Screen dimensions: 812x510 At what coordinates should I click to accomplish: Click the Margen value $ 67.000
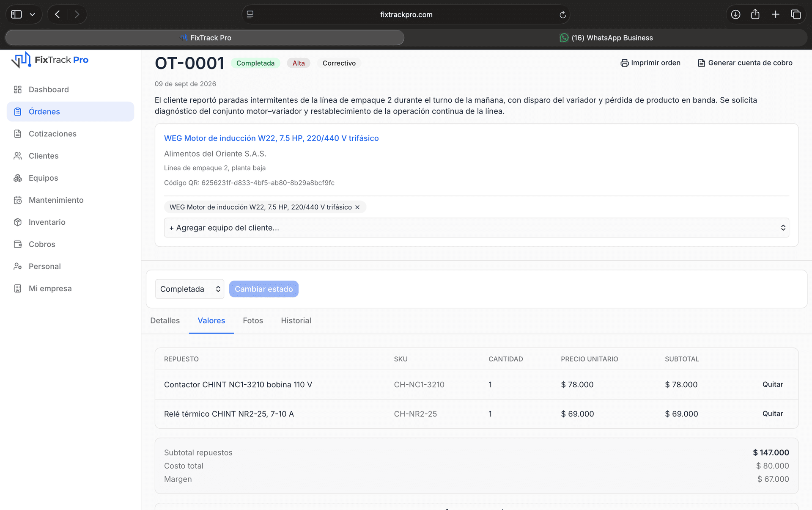click(x=773, y=479)
